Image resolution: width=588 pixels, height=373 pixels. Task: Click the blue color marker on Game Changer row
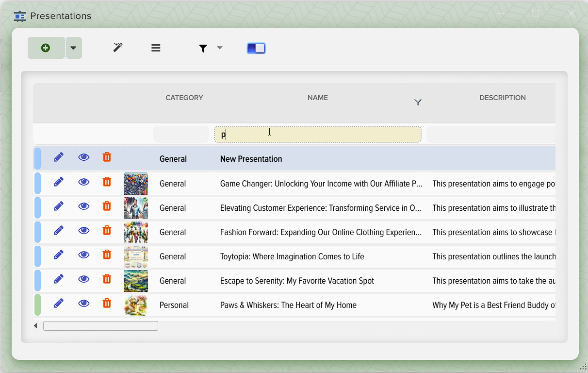(38, 184)
